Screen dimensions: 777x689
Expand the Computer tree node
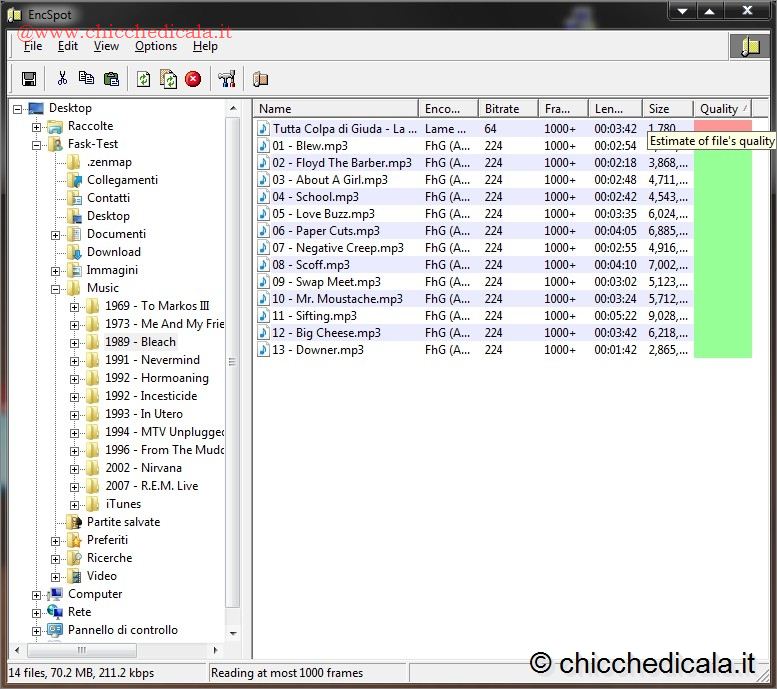click(x=37, y=594)
